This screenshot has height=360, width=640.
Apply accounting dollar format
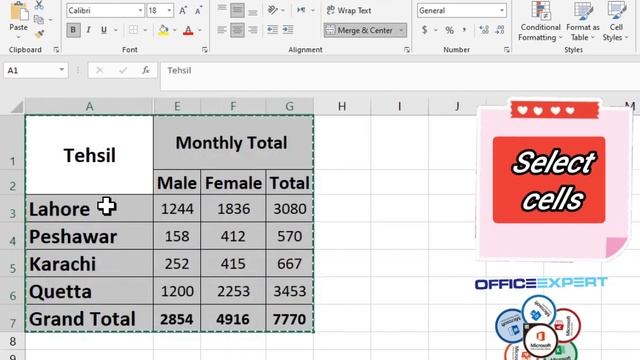click(x=424, y=30)
